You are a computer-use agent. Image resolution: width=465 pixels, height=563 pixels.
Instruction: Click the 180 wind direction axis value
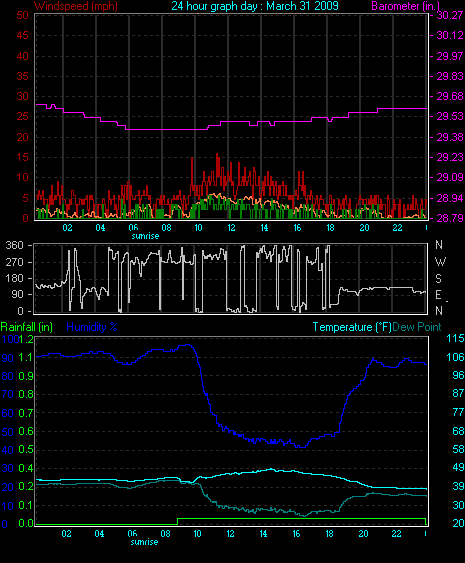[x=15, y=278]
